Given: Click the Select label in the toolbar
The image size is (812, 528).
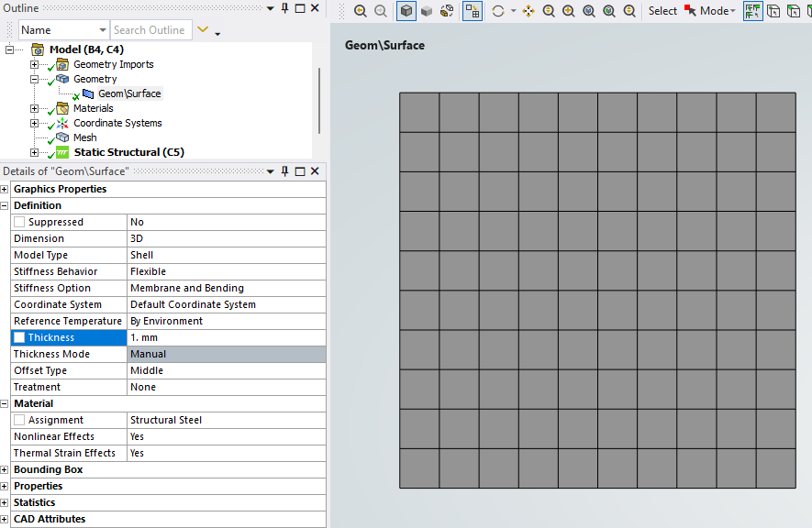Looking at the screenshot, I should click(x=662, y=10).
